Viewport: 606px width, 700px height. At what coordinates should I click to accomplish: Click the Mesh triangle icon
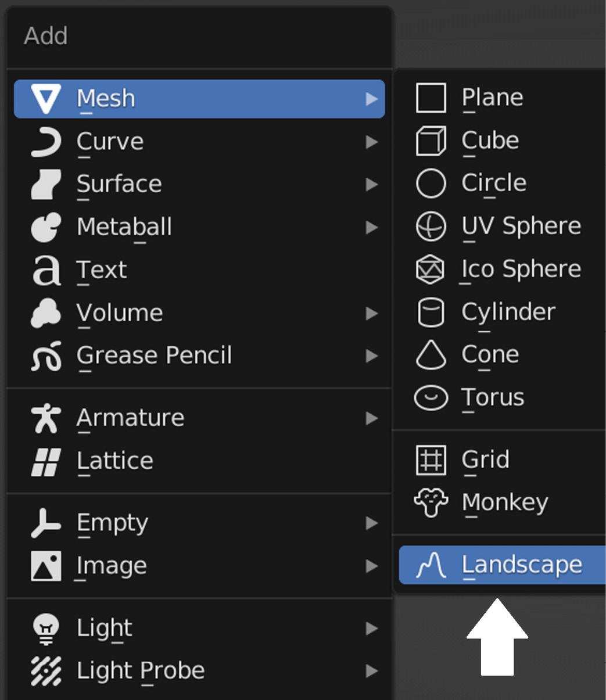46,99
